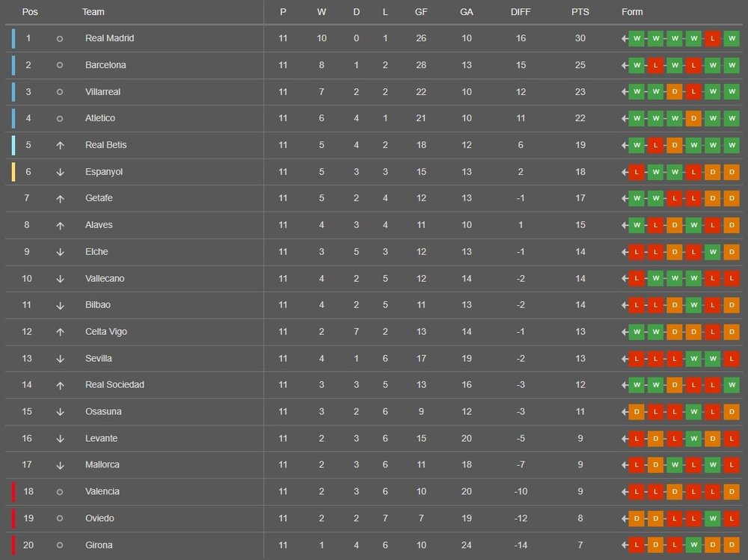Click Girona's unchanged-position circle icon
748x560 pixels.
tap(60, 545)
